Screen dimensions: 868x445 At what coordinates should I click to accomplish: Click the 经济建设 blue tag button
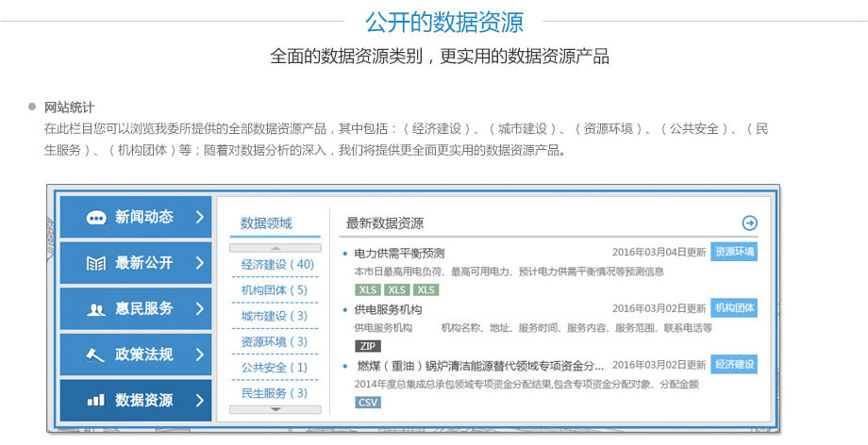point(734,364)
